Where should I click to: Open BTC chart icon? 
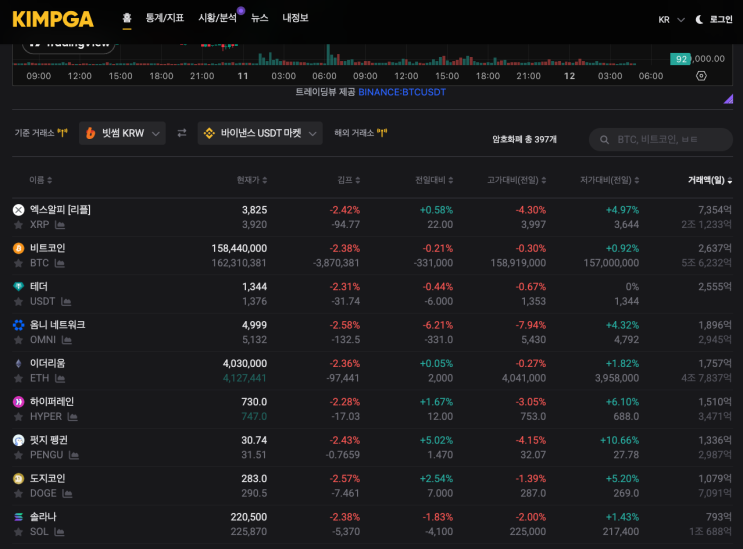59,263
